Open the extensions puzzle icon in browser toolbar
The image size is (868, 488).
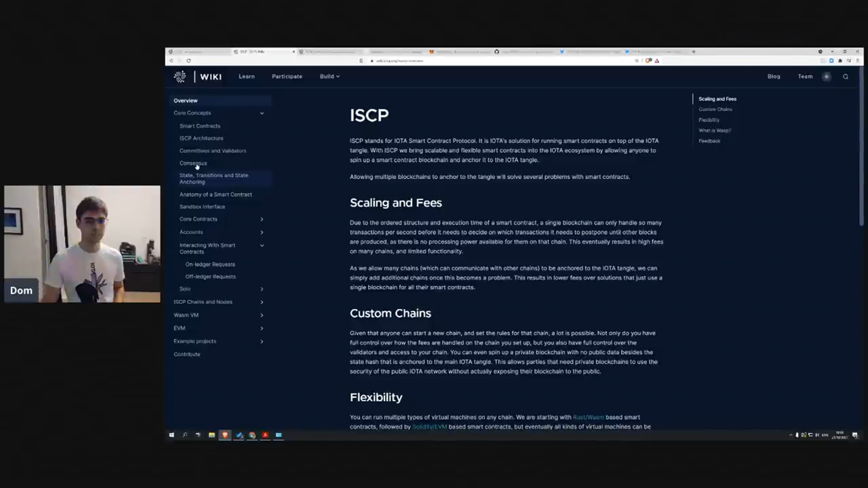pyautogui.click(x=840, y=61)
